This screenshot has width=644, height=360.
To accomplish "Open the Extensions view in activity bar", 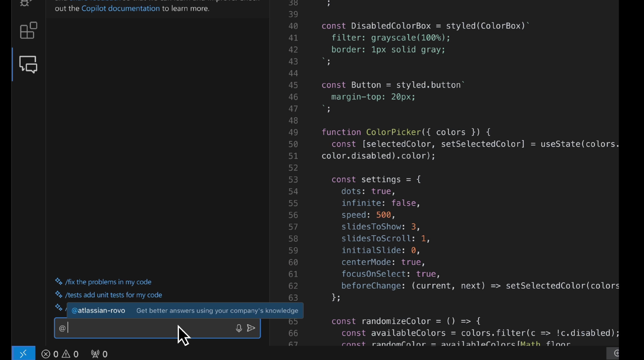I will click(x=29, y=30).
